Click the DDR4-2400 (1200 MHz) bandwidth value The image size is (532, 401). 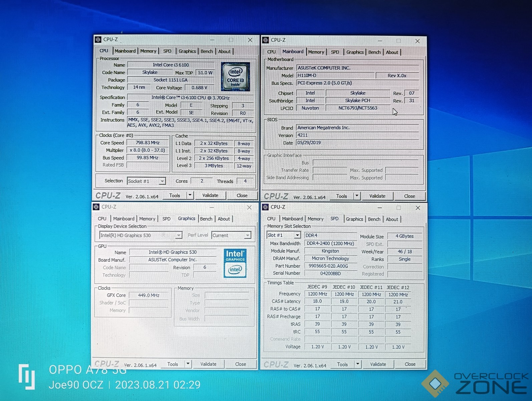330,243
